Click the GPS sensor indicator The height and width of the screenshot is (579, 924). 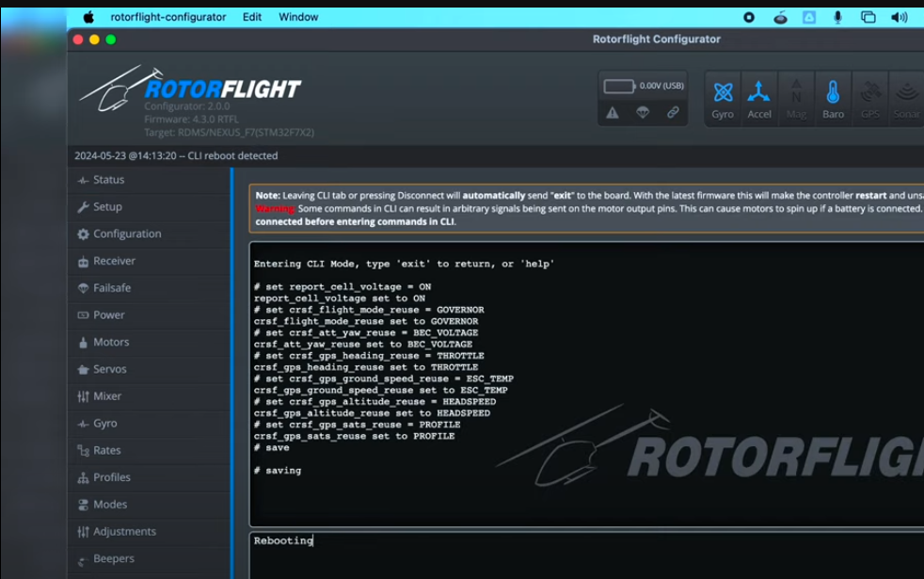click(870, 99)
